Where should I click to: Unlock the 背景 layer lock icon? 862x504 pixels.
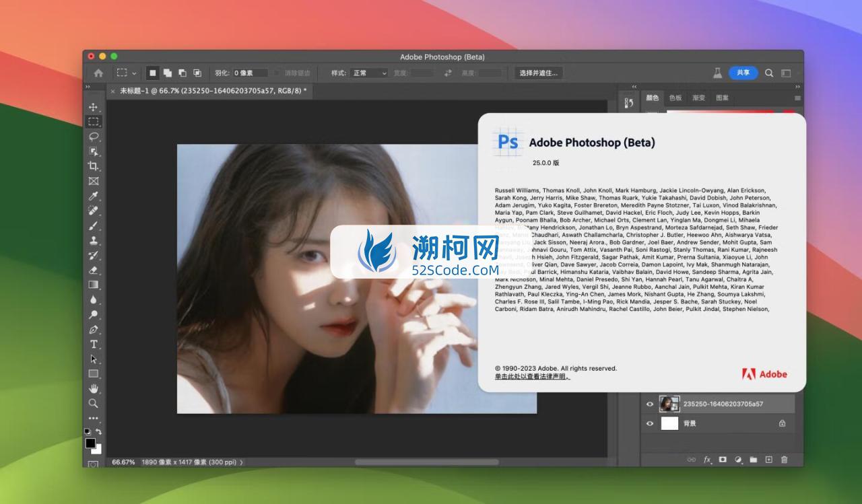pyautogui.click(x=782, y=423)
